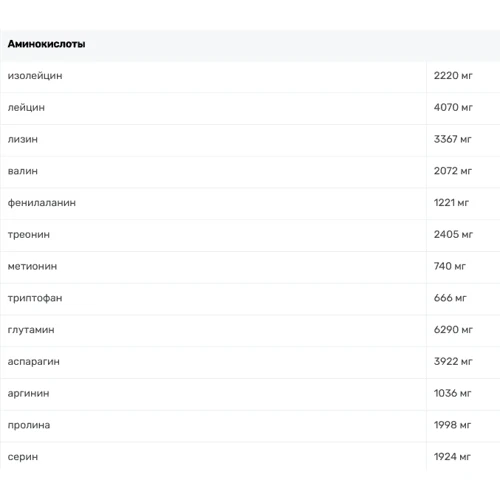Click the 6290 мг glutamine value
Image resolution: width=500 pixels, height=500 pixels.
coord(453,329)
